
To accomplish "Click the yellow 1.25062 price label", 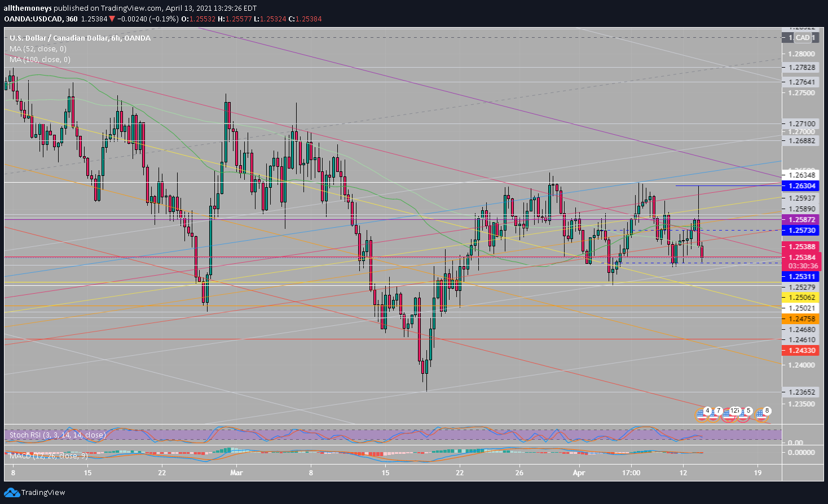I will [801, 297].
